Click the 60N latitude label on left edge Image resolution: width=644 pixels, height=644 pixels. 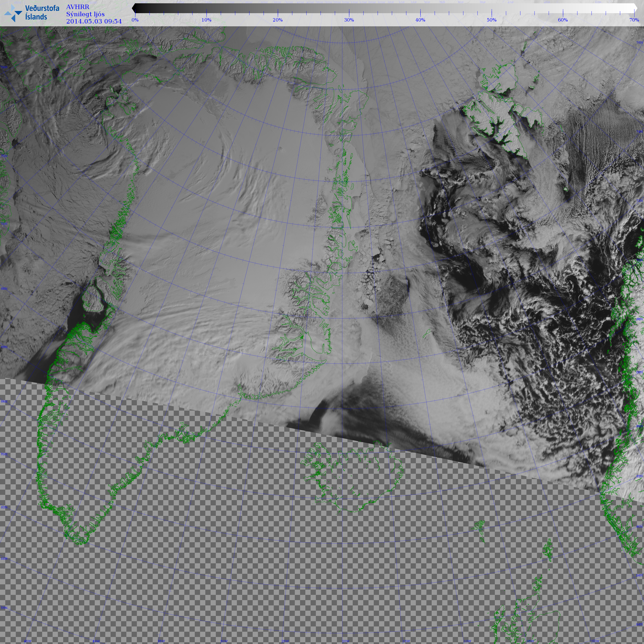pyautogui.click(x=4, y=507)
